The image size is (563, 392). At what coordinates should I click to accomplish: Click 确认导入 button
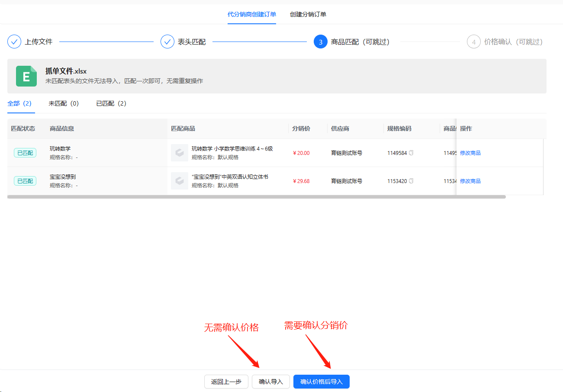pos(271,382)
